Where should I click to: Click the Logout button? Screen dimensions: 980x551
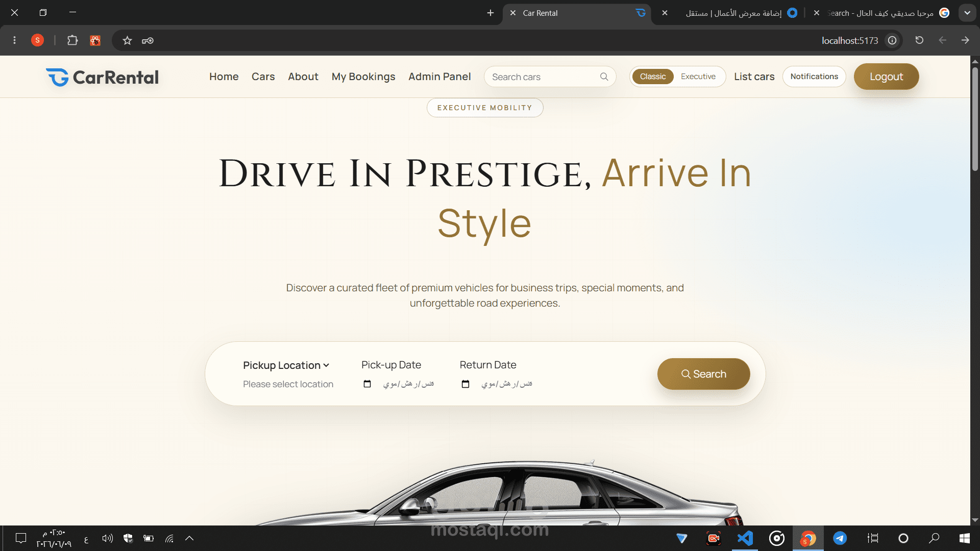(886, 77)
